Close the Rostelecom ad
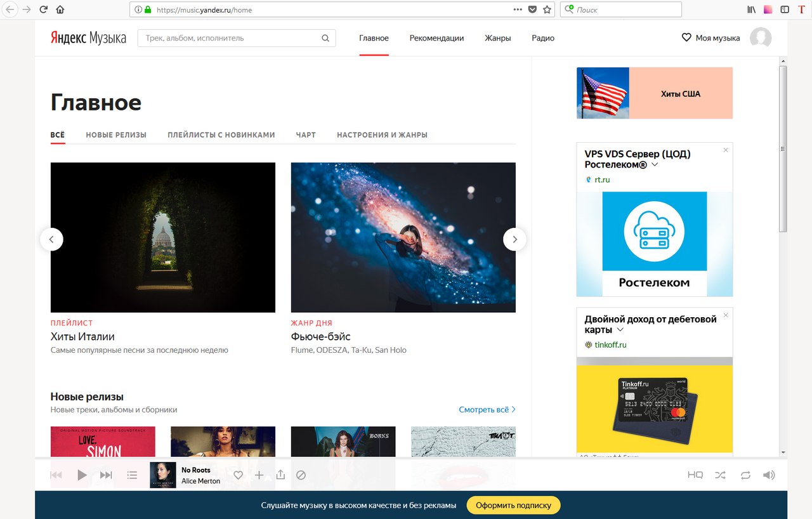Viewport: 812px width, 519px height. (726, 150)
